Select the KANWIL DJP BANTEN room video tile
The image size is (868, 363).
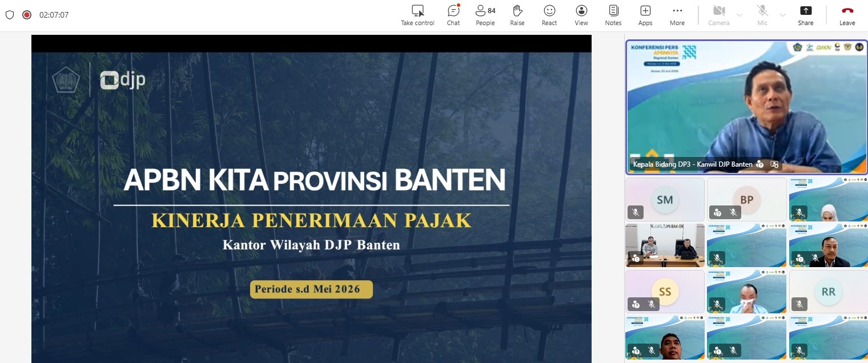pos(665,245)
